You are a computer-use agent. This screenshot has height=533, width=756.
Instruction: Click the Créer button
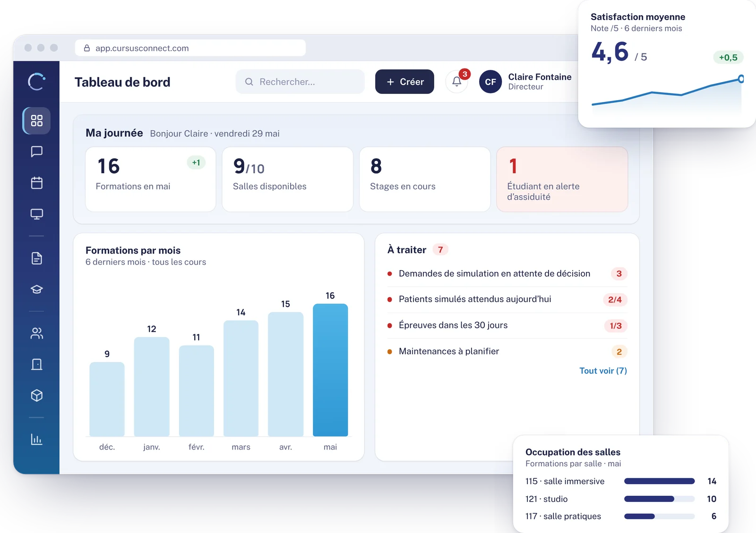(x=404, y=82)
